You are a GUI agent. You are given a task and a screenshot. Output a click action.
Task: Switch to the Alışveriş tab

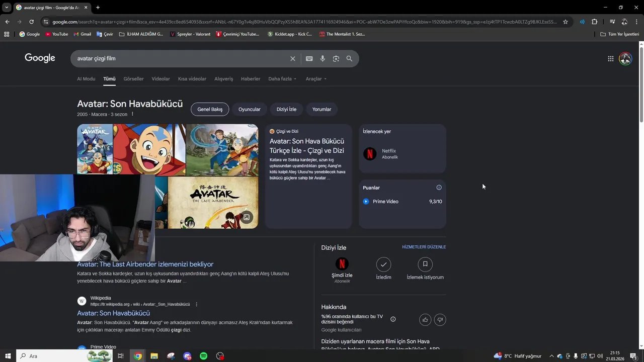[224, 79]
